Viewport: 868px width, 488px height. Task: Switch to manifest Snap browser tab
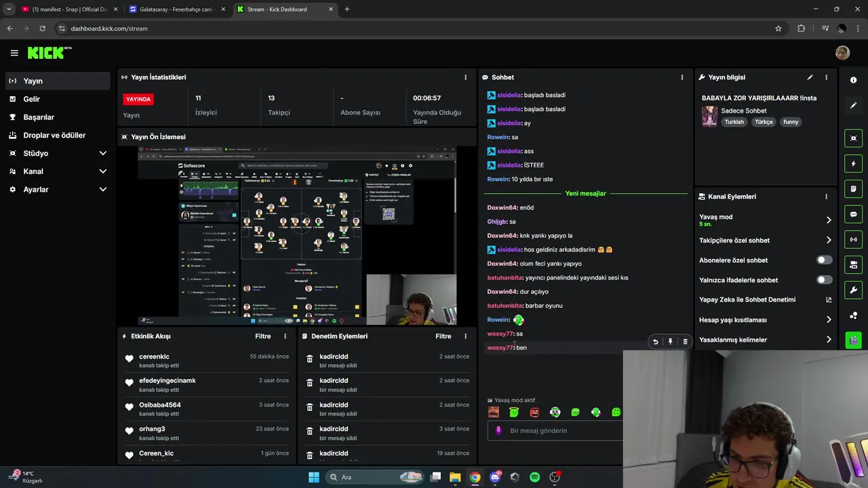(x=68, y=9)
